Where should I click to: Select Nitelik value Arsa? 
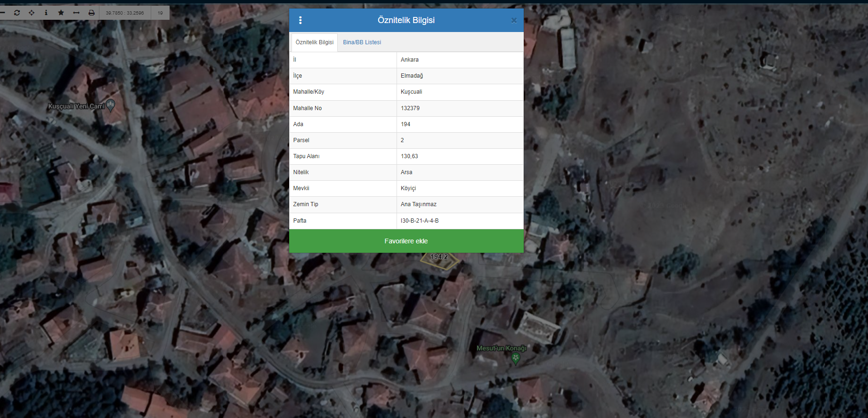click(460, 172)
